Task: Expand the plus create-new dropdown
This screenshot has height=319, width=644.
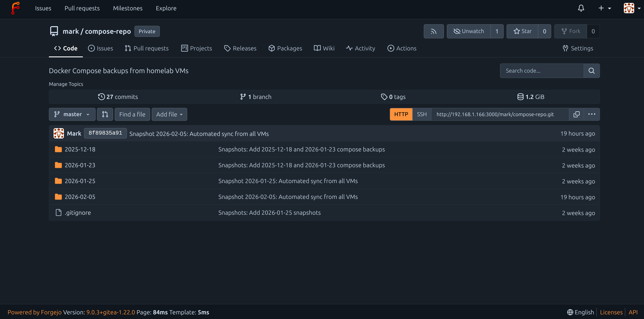Action: 604,8
